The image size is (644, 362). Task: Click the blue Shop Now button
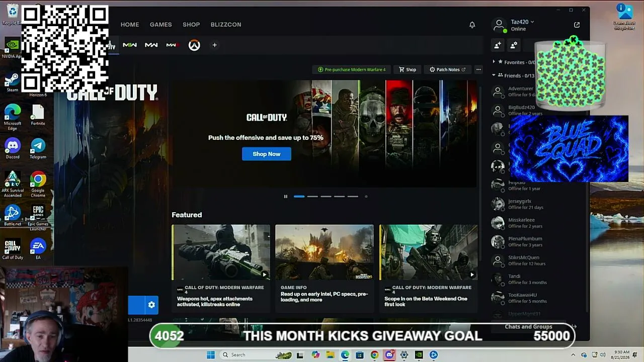pyautogui.click(x=267, y=154)
